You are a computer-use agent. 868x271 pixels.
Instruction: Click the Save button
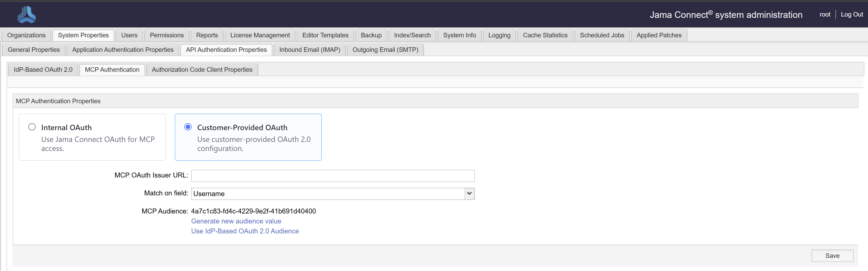[832, 256]
